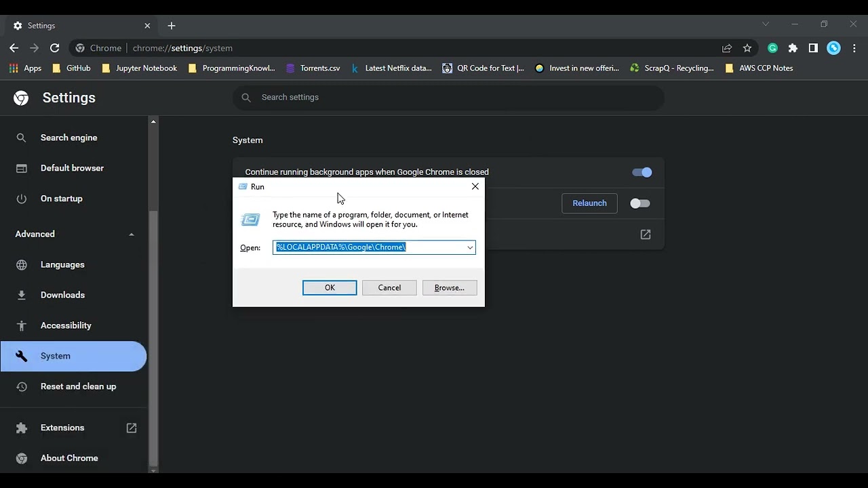This screenshot has width=868, height=488.
Task: Open the AWS CCP Notes bookmark folder
Action: tap(759, 68)
